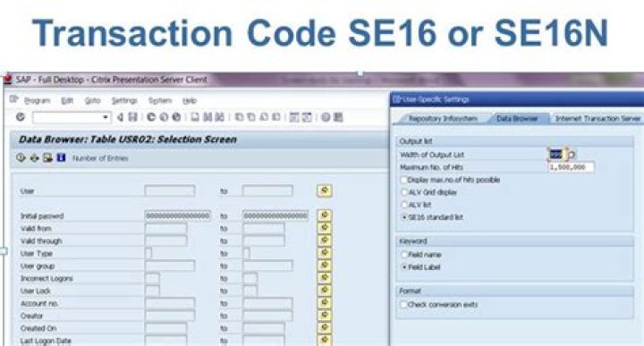Click the blue information icon
Image resolution: width=644 pixels, height=346 pixels.
pos(61,158)
